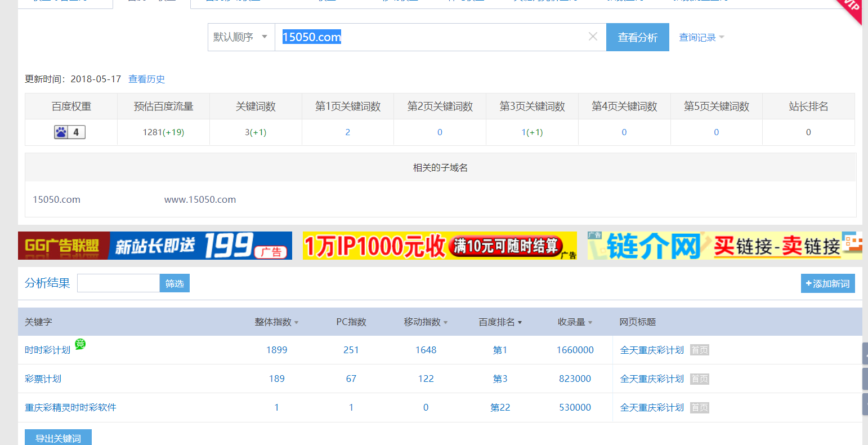Click the filter text field beside 分析结果
Image resolution: width=868 pixels, height=445 pixels.
[x=118, y=283]
